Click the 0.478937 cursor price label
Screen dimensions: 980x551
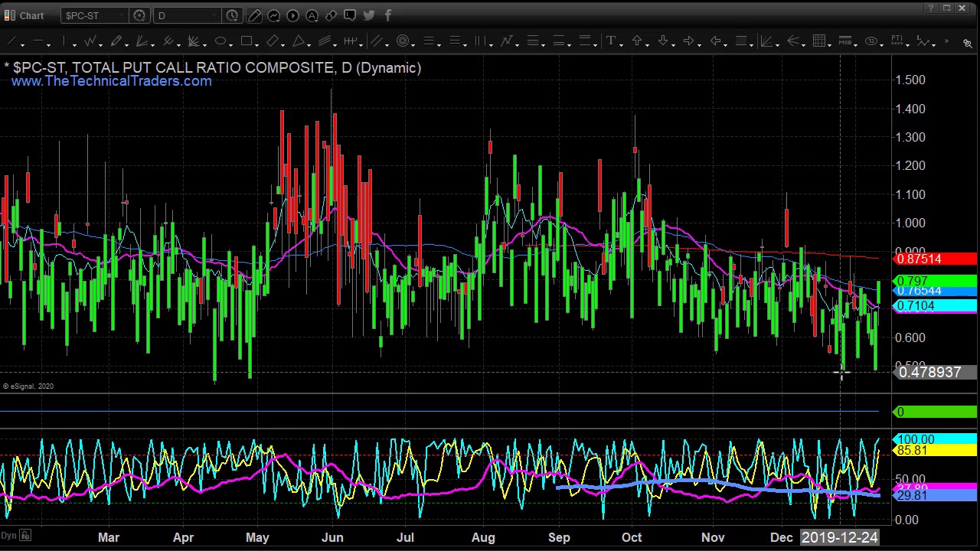tap(935, 372)
